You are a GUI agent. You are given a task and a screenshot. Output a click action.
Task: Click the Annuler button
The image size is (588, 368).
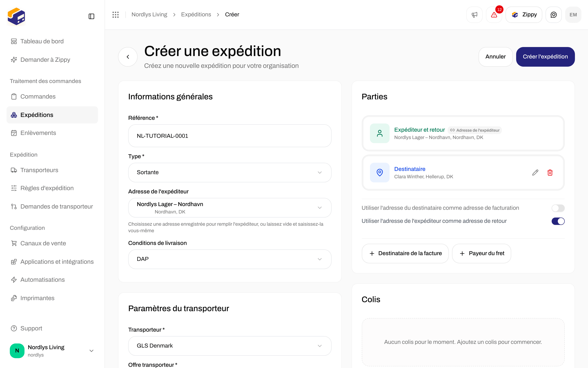coord(496,57)
